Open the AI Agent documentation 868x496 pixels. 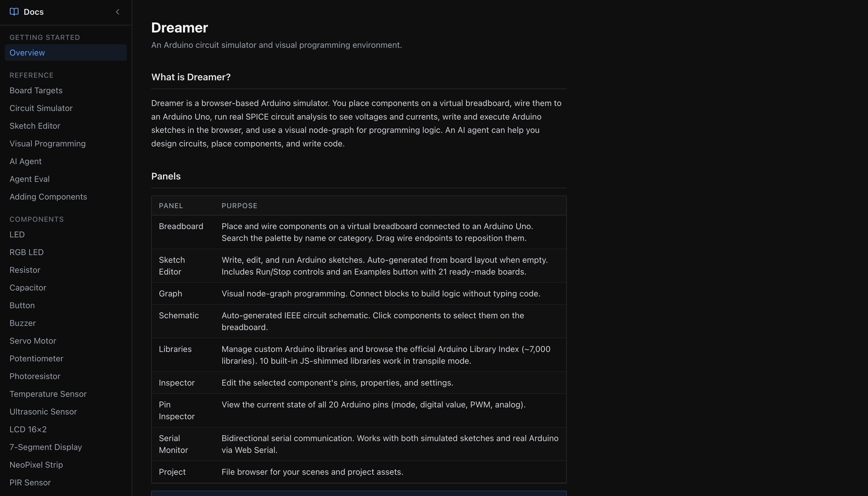26,161
